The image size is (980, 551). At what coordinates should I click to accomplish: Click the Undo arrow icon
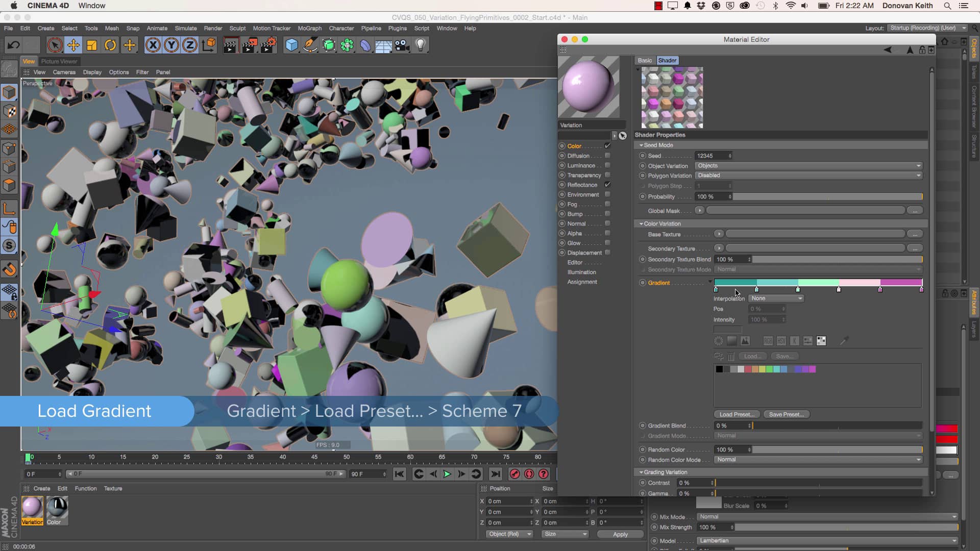(x=13, y=45)
